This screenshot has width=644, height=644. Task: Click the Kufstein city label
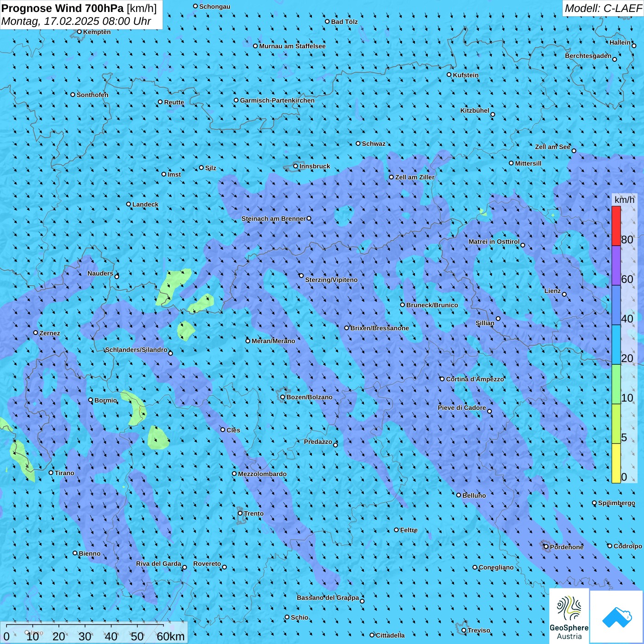pyautogui.click(x=466, y=75)
